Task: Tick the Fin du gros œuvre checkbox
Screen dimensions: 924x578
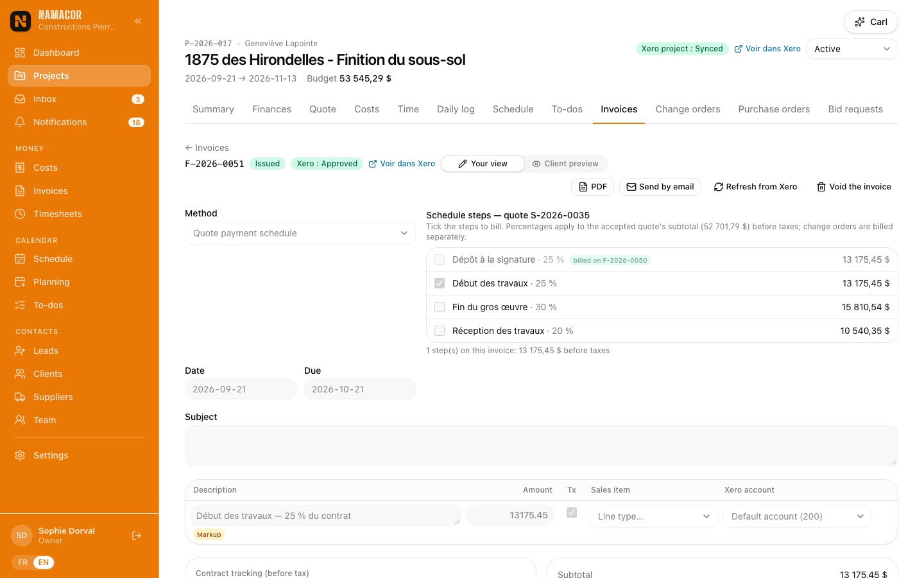Action: pos(440,307)
